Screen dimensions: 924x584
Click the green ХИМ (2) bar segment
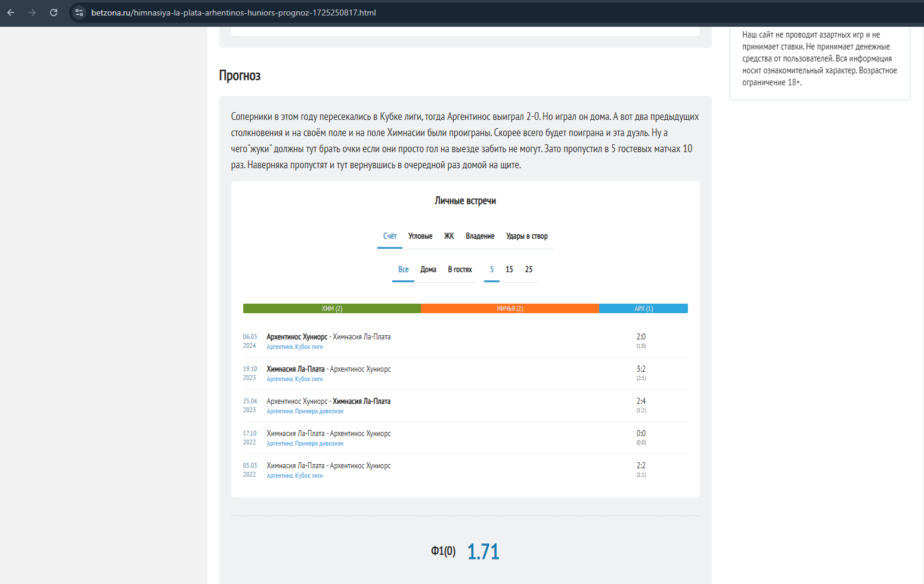click(332, 308)
